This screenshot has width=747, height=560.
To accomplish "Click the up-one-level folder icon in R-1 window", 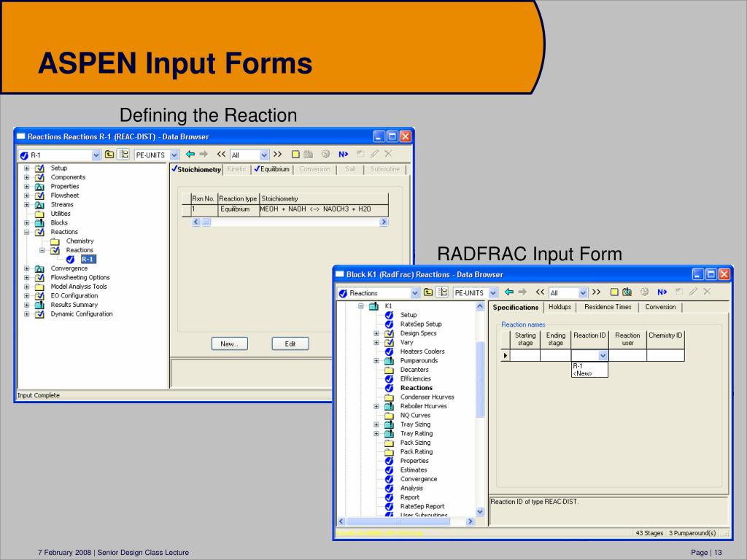I will [109, 155].
